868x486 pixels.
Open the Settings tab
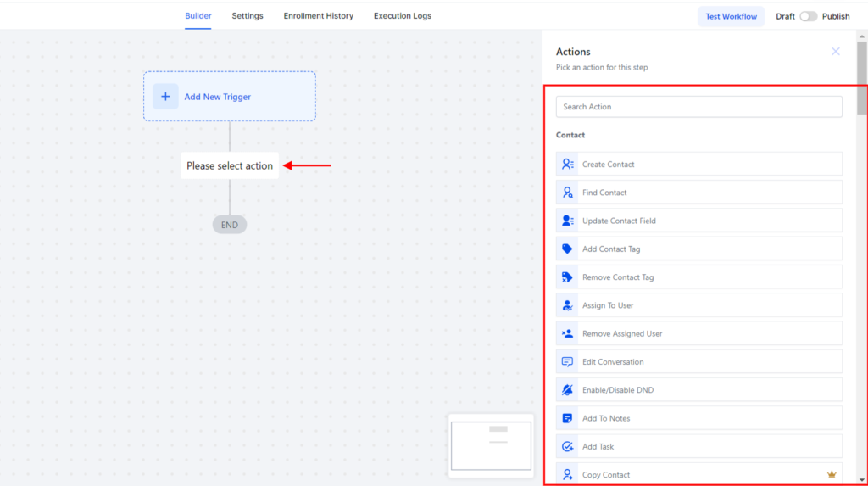248,16
